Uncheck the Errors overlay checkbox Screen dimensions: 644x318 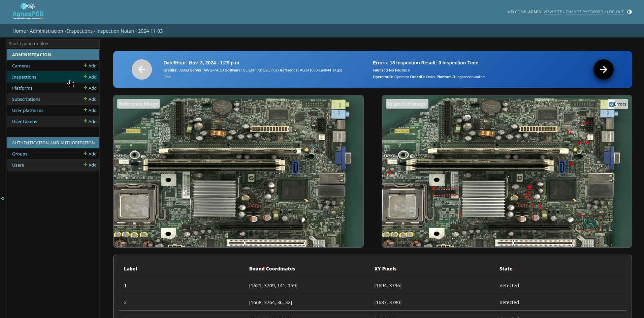click(612, 104)
